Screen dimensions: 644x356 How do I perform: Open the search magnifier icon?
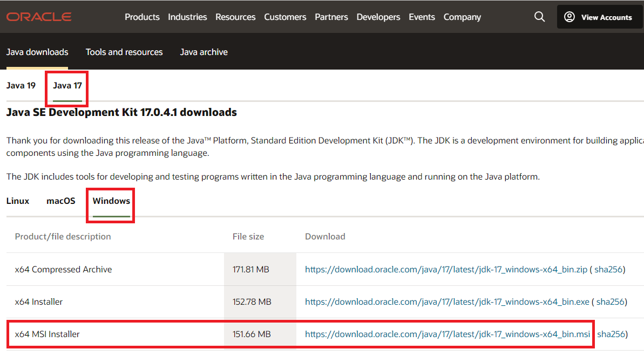point(539,17)
